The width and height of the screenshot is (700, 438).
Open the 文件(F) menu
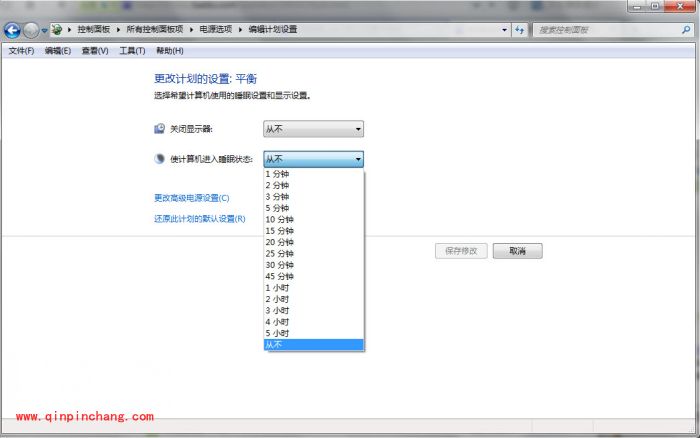21,51
